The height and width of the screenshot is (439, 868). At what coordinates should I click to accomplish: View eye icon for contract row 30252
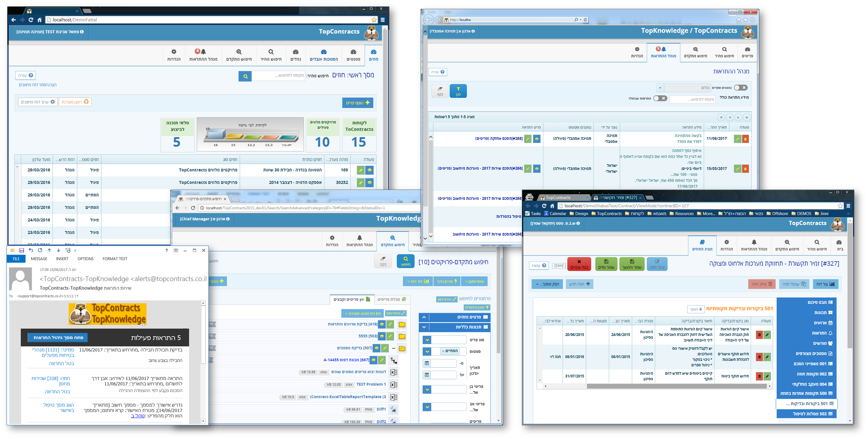[370, 182]
